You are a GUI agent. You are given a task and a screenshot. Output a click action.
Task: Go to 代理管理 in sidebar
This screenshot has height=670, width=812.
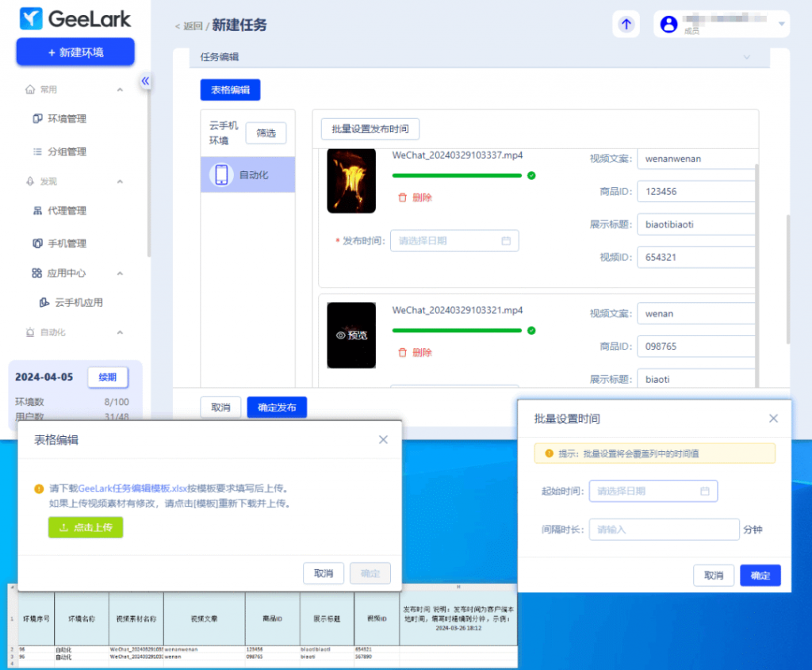(67, 211)
